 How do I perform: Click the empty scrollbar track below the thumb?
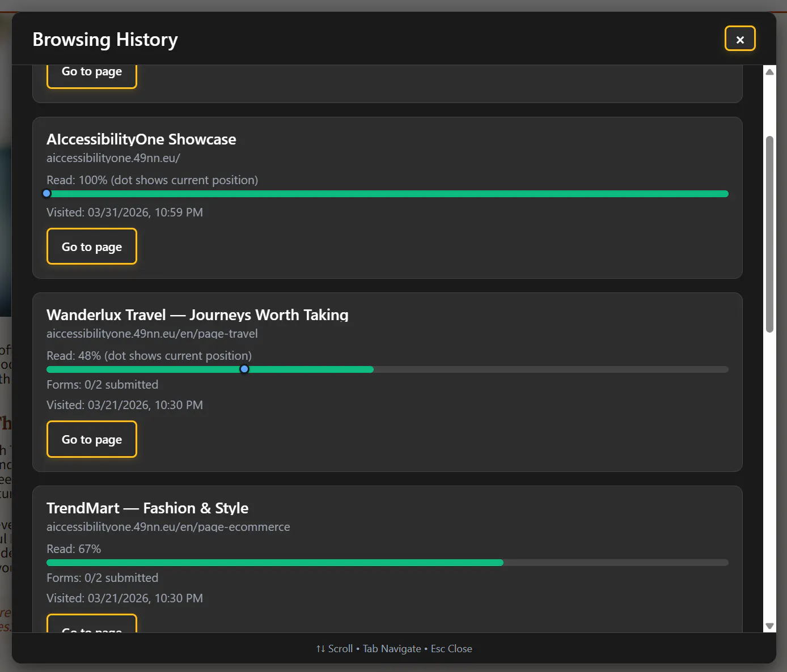(769, 476)
